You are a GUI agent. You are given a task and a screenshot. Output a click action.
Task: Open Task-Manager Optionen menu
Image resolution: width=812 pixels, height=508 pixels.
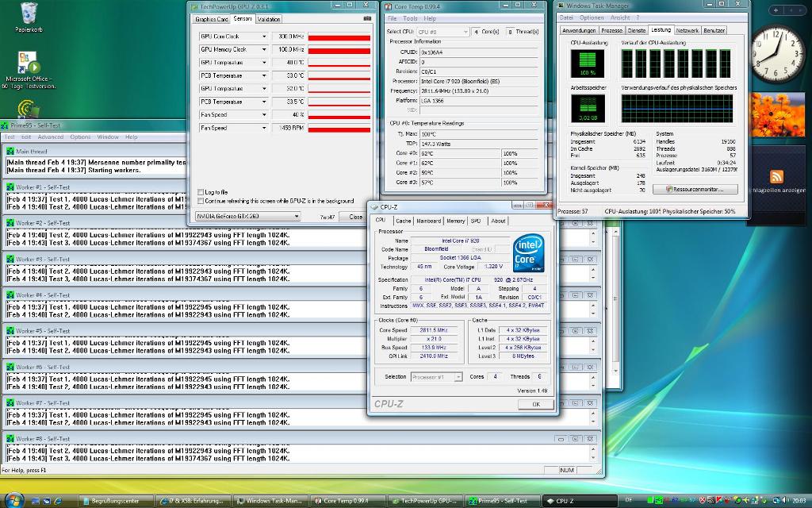click(x=592, y=17)
